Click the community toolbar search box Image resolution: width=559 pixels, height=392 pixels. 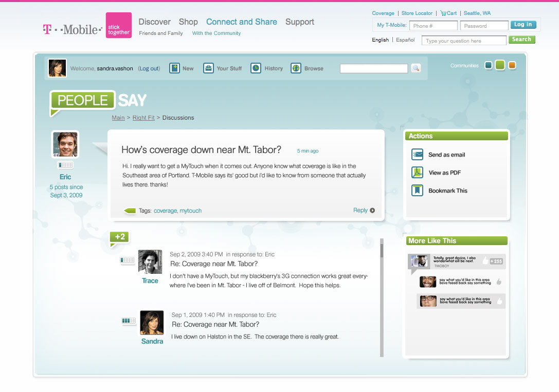coord(374,68)
